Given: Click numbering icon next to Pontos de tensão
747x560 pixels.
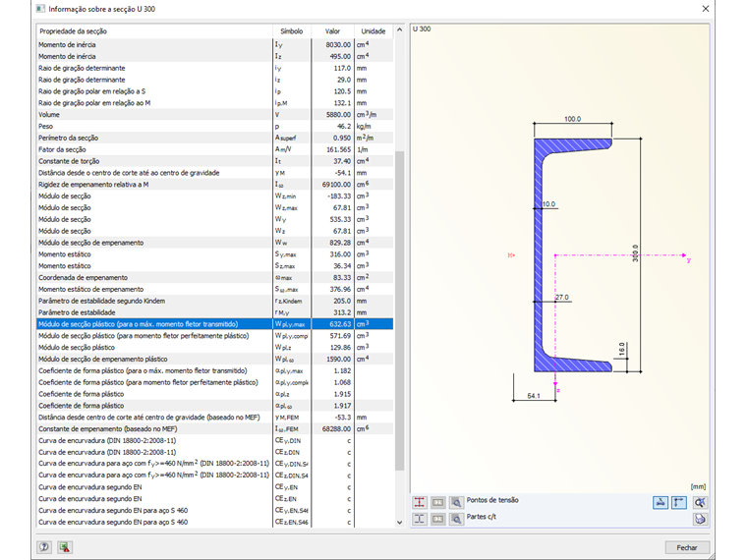Looking at the screenshot, I should tap(438, 502).
